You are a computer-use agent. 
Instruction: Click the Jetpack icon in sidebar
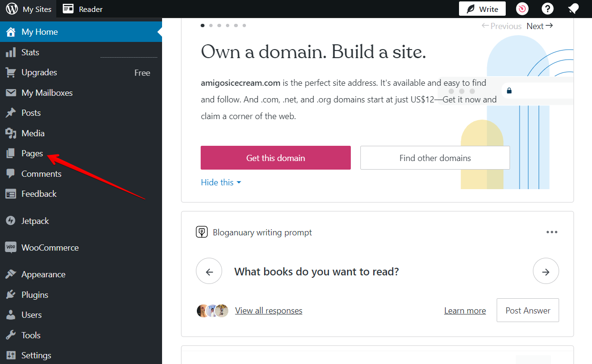click(x=10, y=221)
